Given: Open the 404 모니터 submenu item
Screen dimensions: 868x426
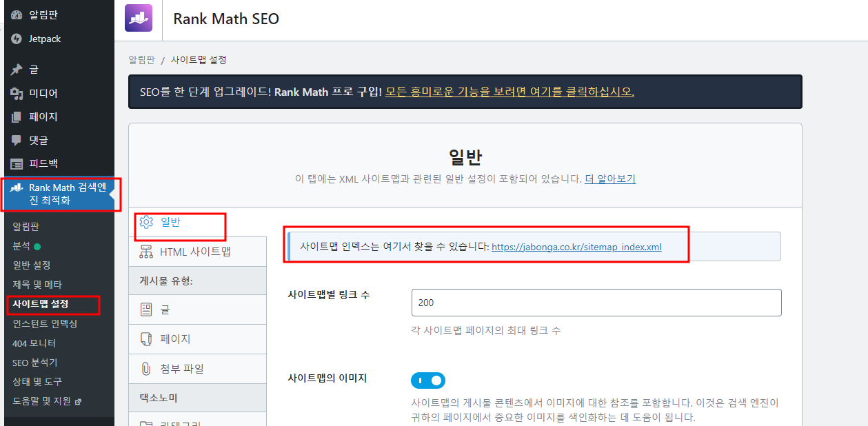Looking at the screenshot, I should [34, 343].
